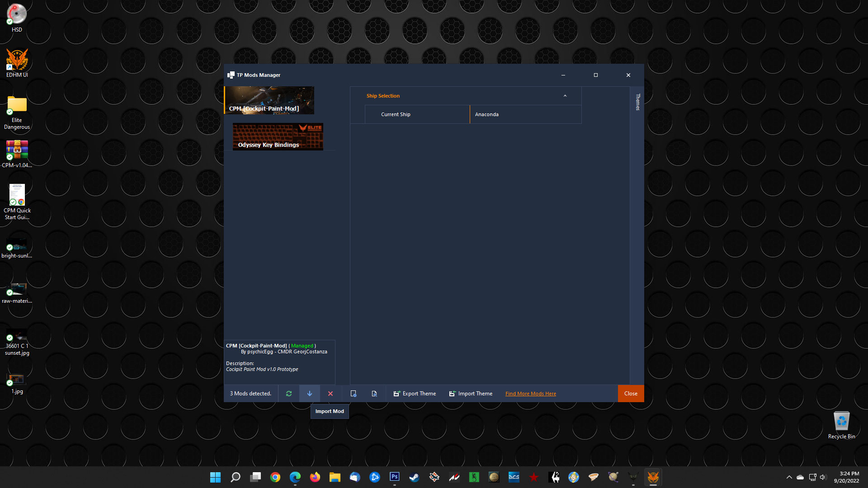Select the 36601 C 1 sunset.jpg file

tap(17, 343)
